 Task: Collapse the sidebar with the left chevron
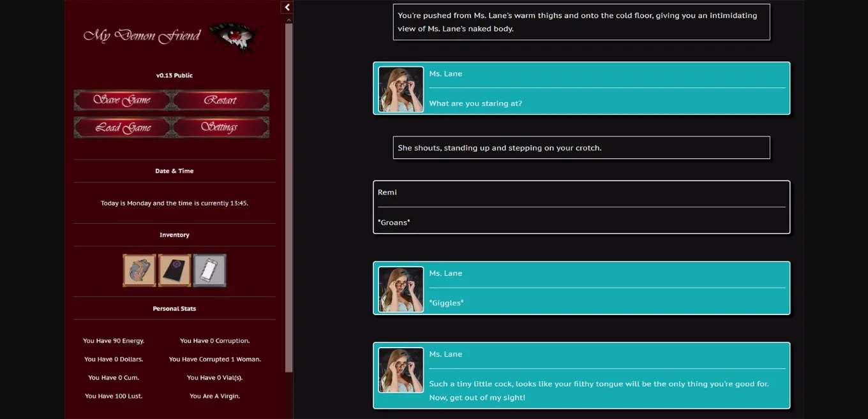pos(287,7)
